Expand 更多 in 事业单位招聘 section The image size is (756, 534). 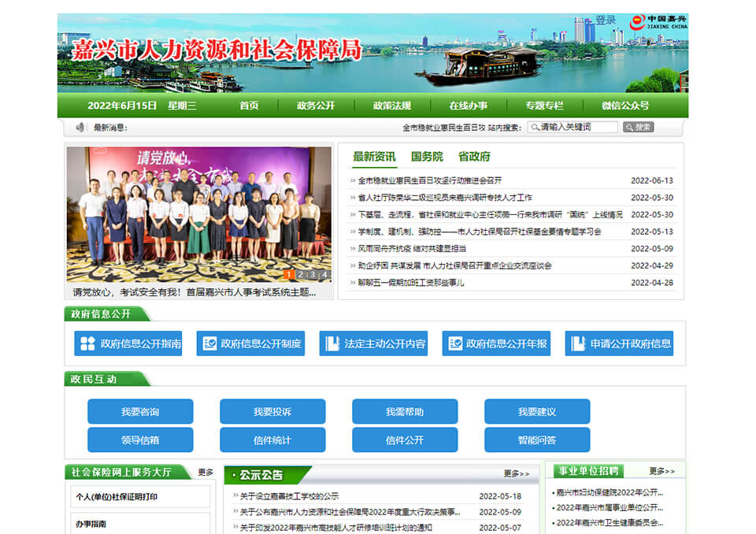661,471
